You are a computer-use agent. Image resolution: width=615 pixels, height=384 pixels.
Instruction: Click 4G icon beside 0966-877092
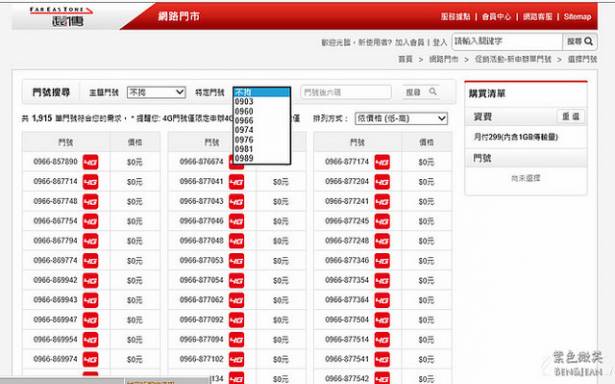pos(237,320)
